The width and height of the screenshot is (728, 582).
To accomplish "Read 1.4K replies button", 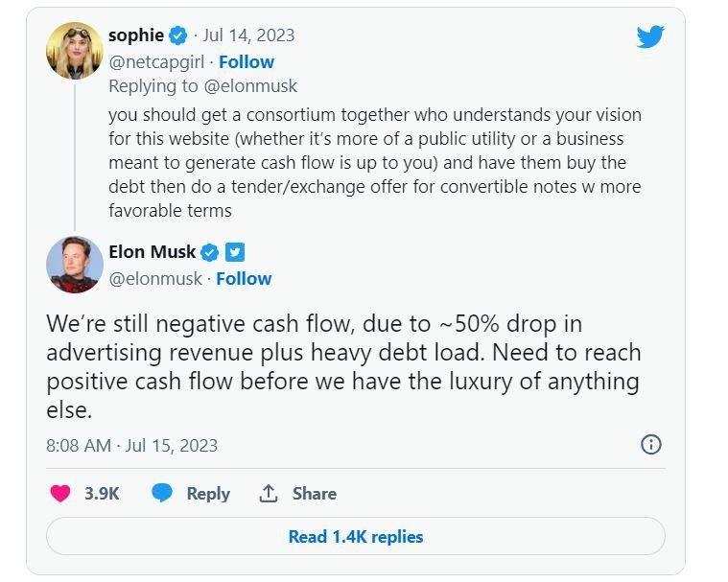I will tap(355, 537).
